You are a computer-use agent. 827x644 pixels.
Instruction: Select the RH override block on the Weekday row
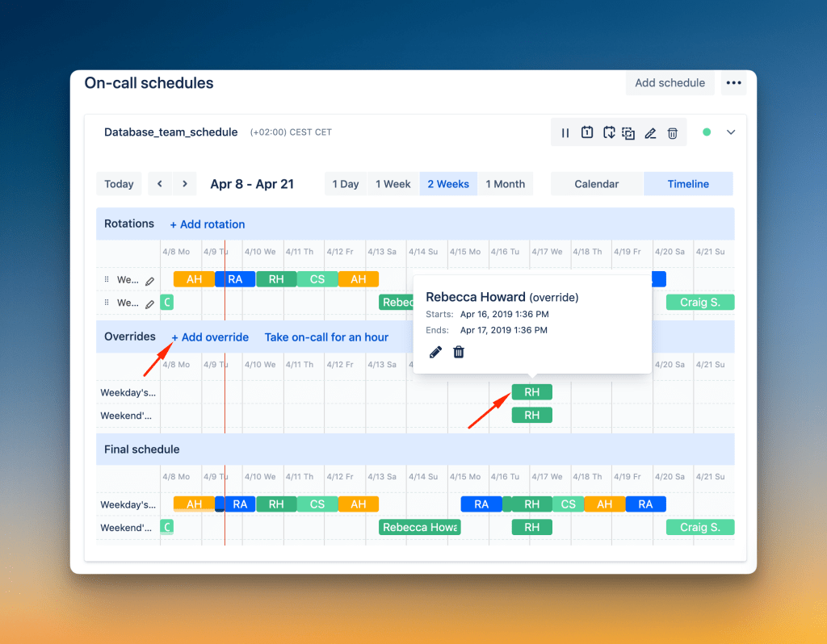click(x=531, y=392)
